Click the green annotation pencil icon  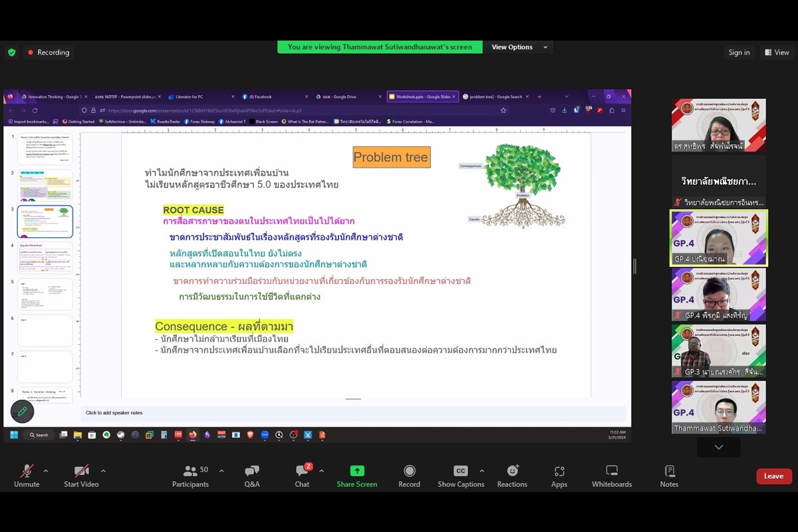22,412
